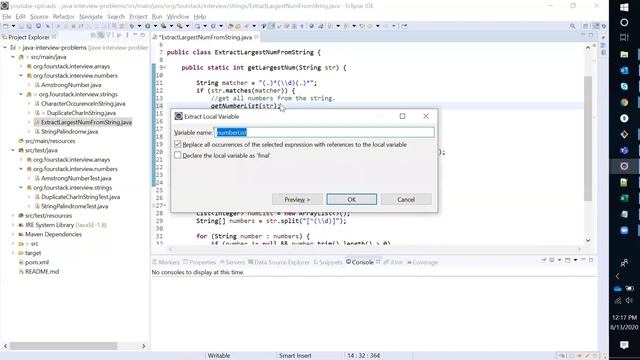The height and width of the screenshot is (360, 640).
Task: Collapse the java-interview-problems project node
Action: click(5, 48)
